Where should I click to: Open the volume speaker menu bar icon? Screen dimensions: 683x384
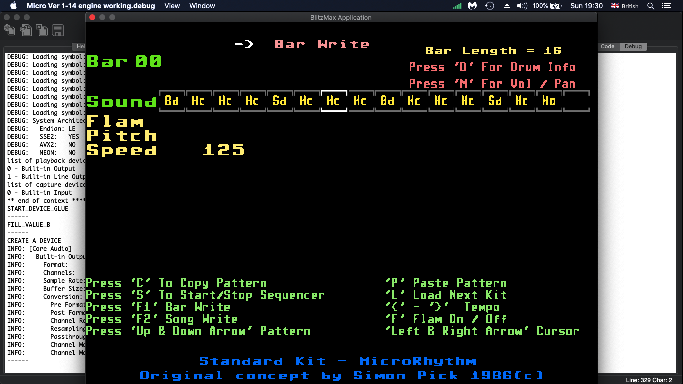(x=522, y=6)
